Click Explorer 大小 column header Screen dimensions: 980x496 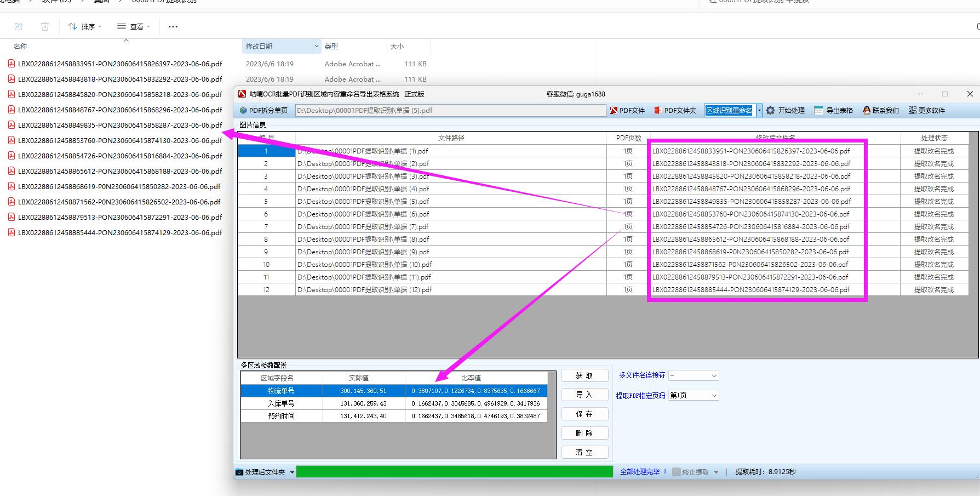pyautogui.click(x=397, y=47)
